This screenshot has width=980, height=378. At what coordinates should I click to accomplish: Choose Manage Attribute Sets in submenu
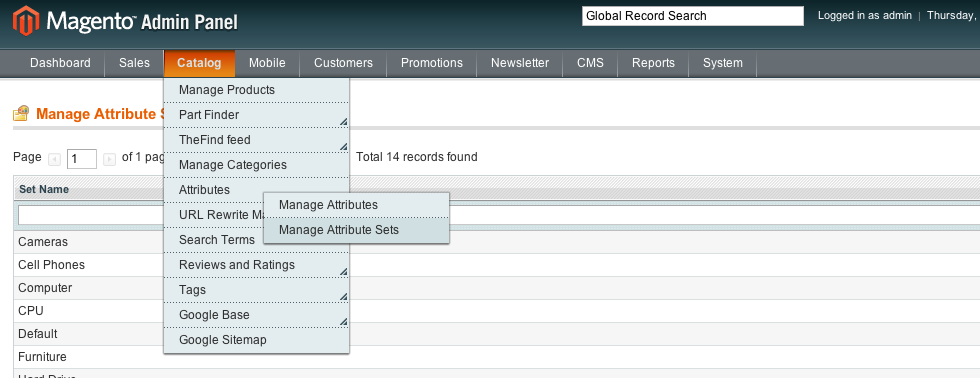point(356,230)
